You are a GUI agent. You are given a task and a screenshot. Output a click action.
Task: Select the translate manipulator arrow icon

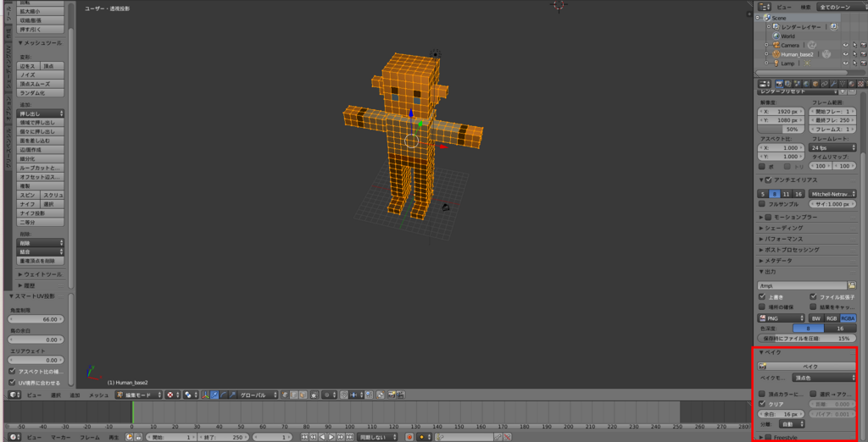[x=214, y=395]
